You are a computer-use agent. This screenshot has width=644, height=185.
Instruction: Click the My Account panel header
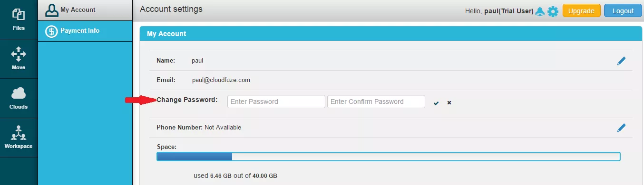[x=391, y=34]
